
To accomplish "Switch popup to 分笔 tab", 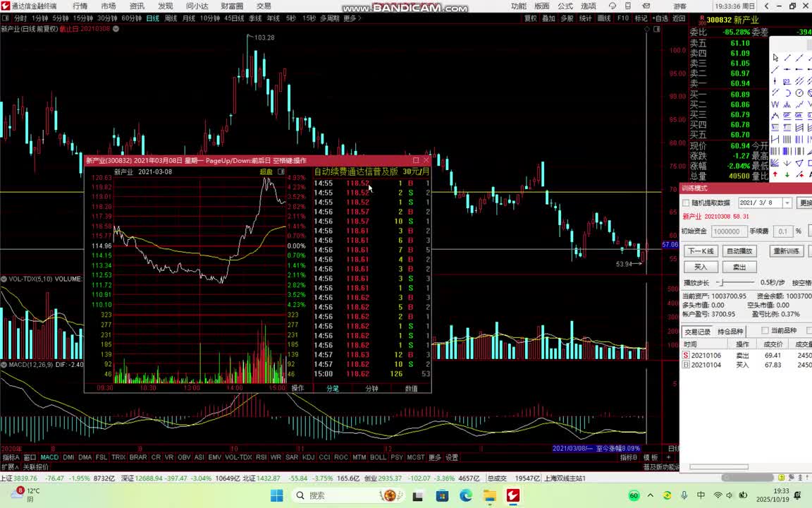I will 333,388.
